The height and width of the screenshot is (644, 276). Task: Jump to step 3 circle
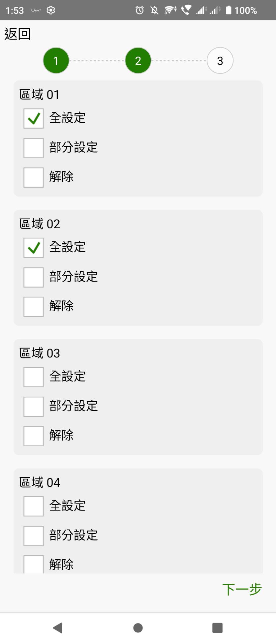pos(220,60)
